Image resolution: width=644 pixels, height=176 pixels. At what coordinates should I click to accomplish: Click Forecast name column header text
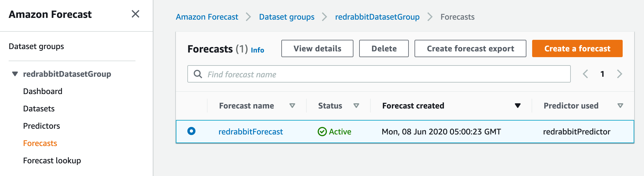pos(246,106)
